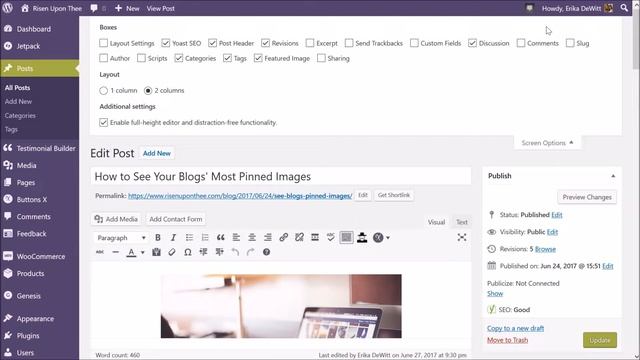Click Add Contact Form
Image resolution: width=640 pixels, height=360 pixels.
click(x=176, y=219)
